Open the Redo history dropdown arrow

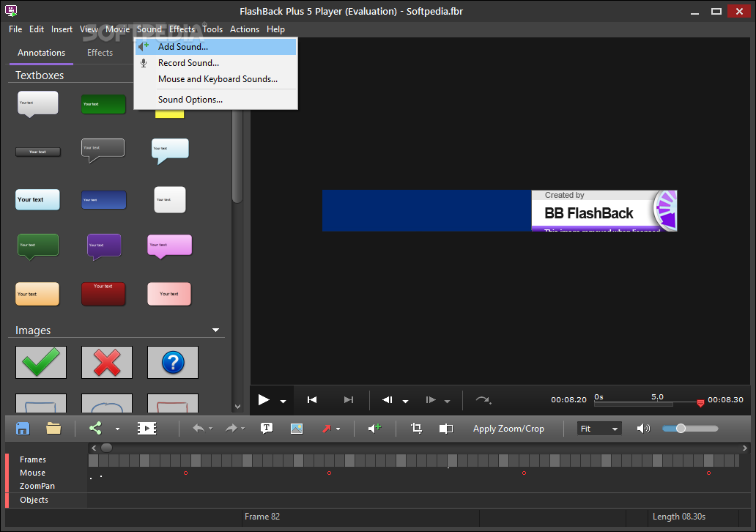point(243,429)
